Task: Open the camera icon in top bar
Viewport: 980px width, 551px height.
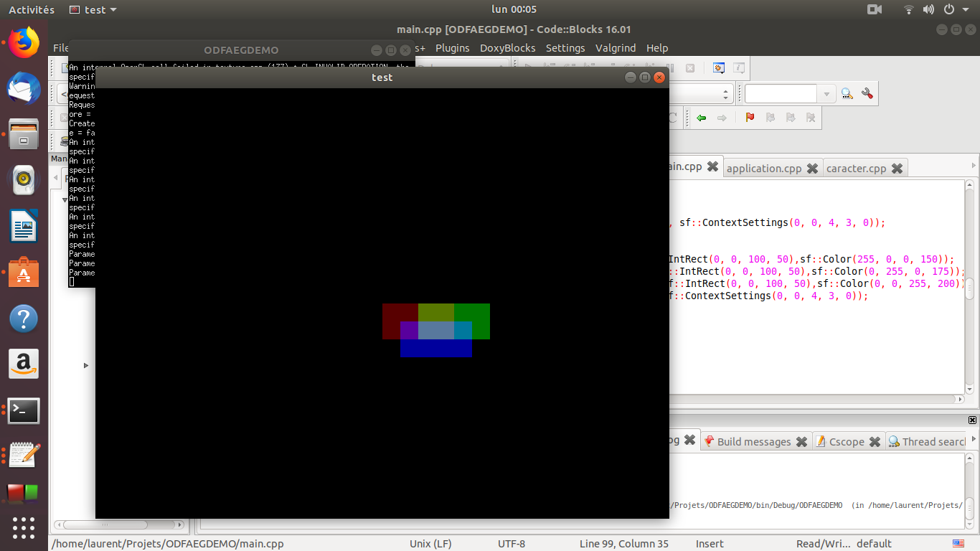Action: pos(875,9)
